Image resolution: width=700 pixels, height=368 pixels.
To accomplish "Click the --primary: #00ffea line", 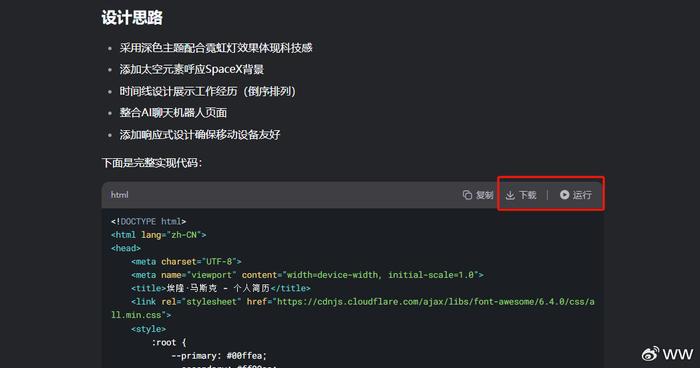I will (219, 356).
